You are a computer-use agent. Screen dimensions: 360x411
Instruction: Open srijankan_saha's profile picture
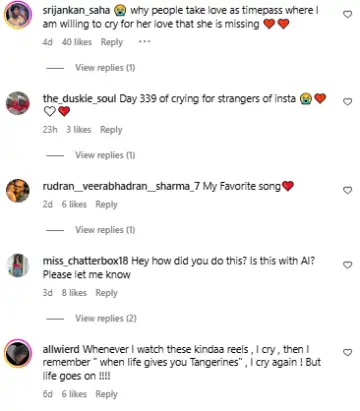[x=18, y=15]
